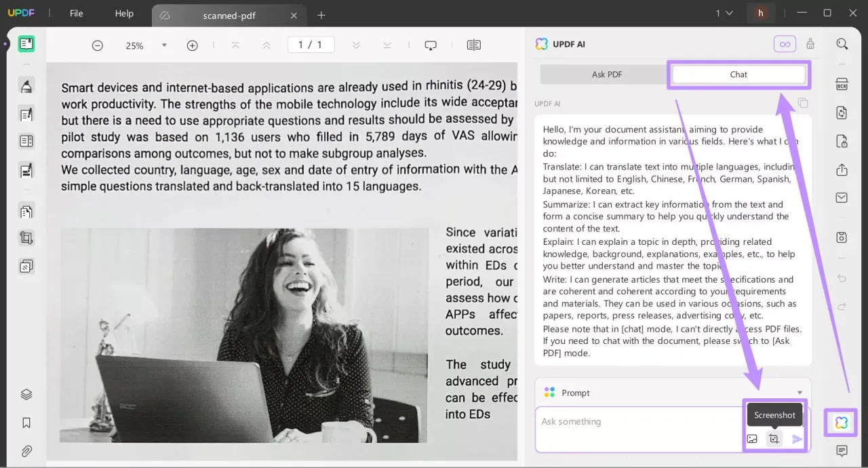Screen dimensions: 868x468
Task: Open the File menu
Action: 76,13
